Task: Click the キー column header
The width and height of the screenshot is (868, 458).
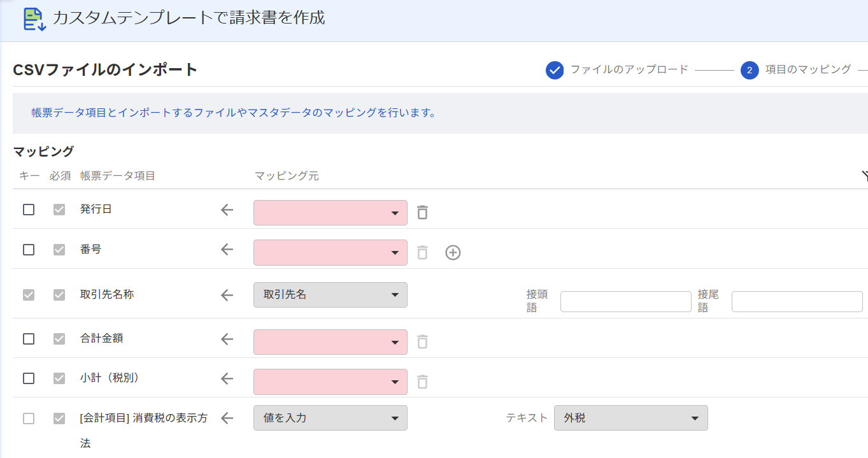Action: 30,176
